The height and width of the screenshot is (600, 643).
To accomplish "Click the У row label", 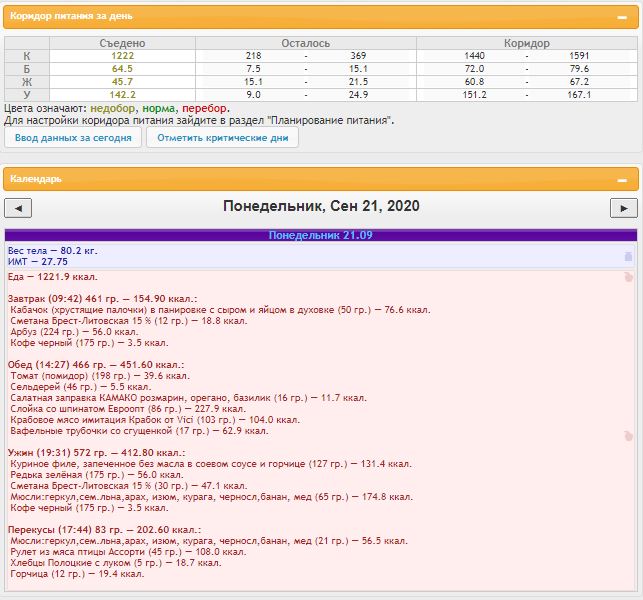I will pyautogui.click(x=27, y=95).
